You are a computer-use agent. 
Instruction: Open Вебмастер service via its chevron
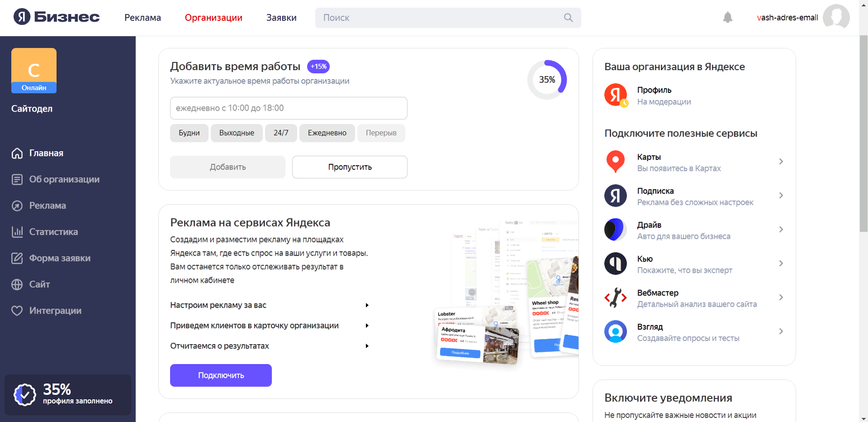point(781,297)
